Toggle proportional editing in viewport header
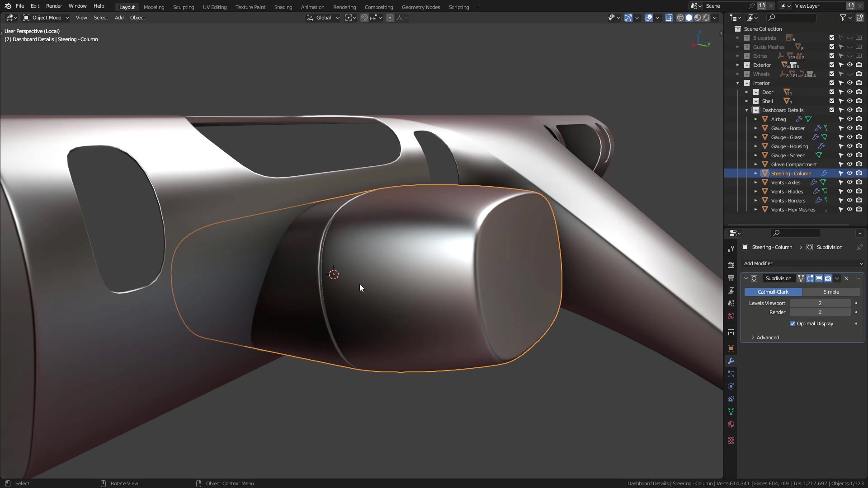868x488 pixels. click(390, 18)
